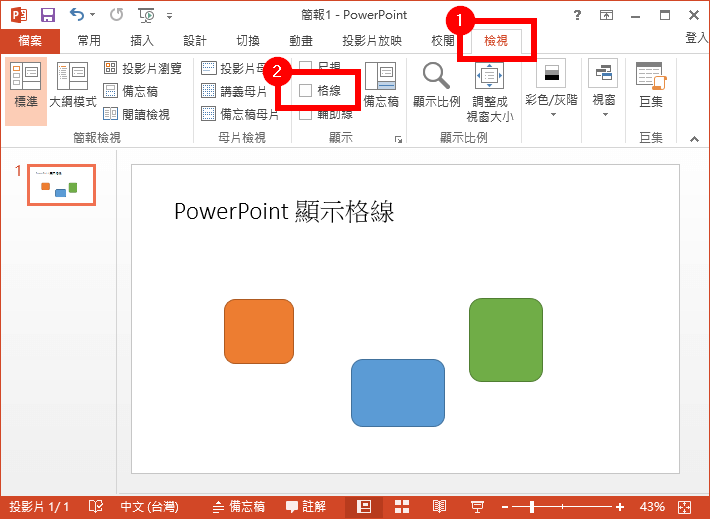Select the 檢視 tab
Screen dimensions: 710x519
(496, 41)
